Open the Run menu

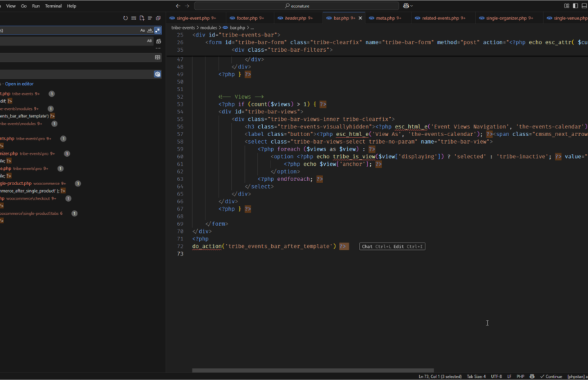coord(35,6)
